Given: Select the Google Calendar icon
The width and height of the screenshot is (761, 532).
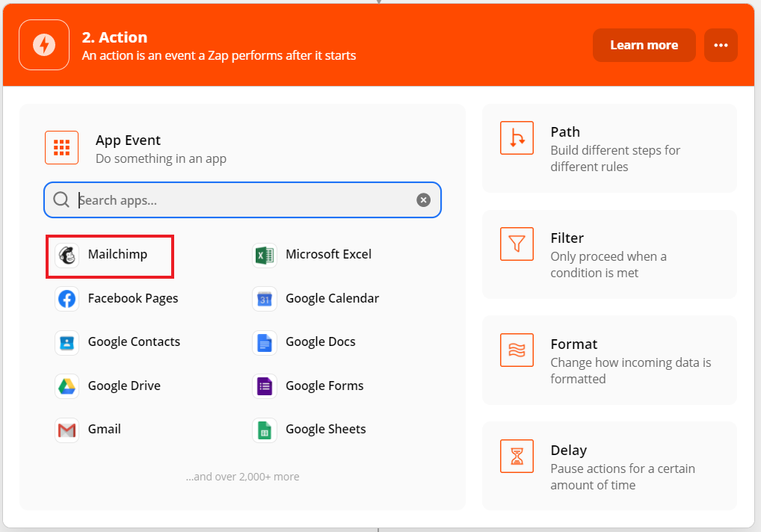Looking at the screenshot, I should 265,299.
